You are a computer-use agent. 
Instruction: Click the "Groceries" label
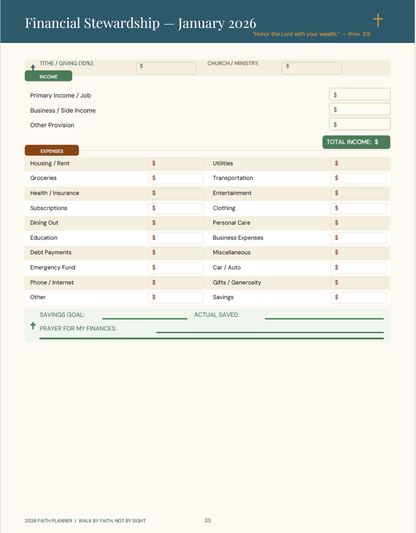point(43,178)
